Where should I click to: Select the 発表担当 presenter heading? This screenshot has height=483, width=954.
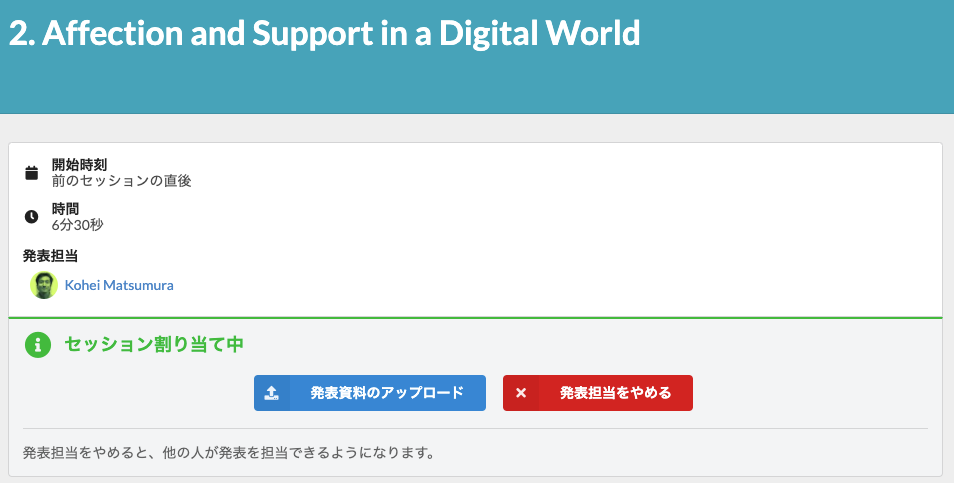click(50, 256)
